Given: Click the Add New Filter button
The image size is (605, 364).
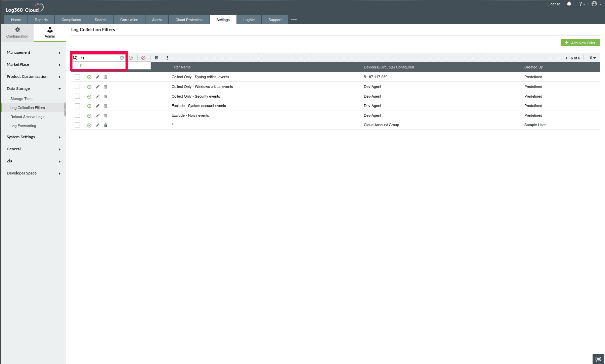Looking at the screenshot, I should [580, 43].
